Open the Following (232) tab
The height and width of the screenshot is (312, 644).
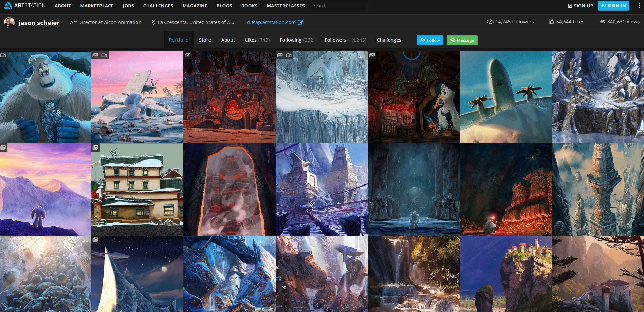[x=297, y=40]
